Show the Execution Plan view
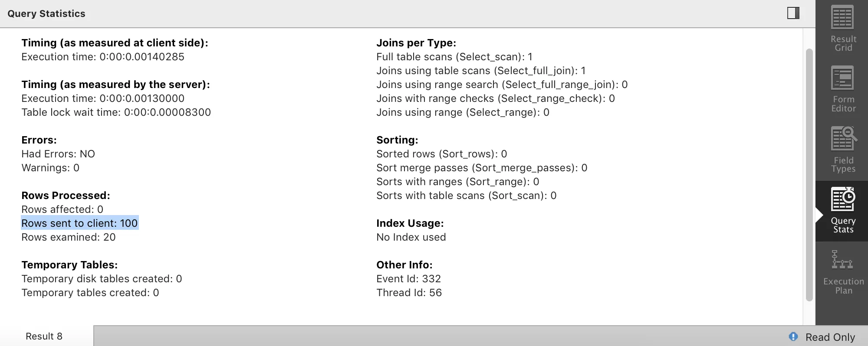Image resolution: width=868 pixels, height=346 pixels. pos(843,271)
